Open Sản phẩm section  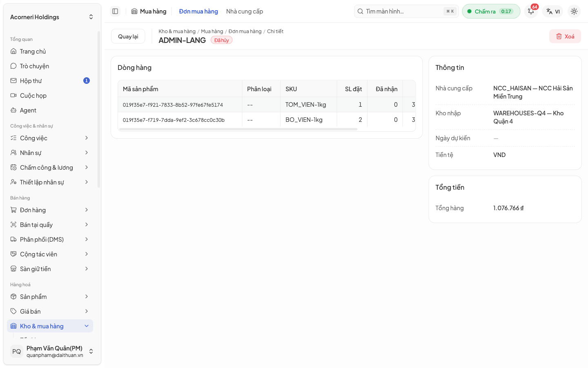[x=50, y=297]
